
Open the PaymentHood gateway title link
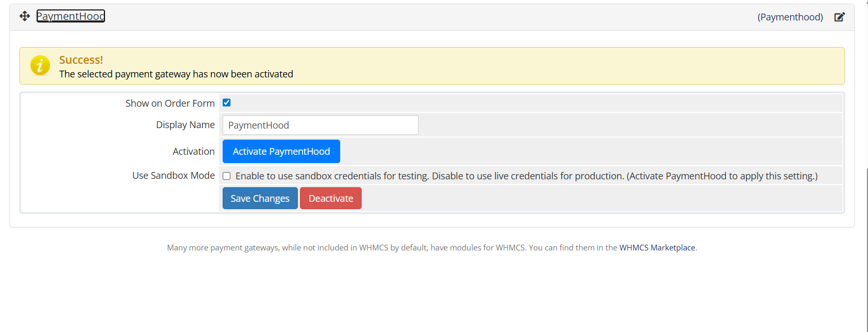pos(71,16)
